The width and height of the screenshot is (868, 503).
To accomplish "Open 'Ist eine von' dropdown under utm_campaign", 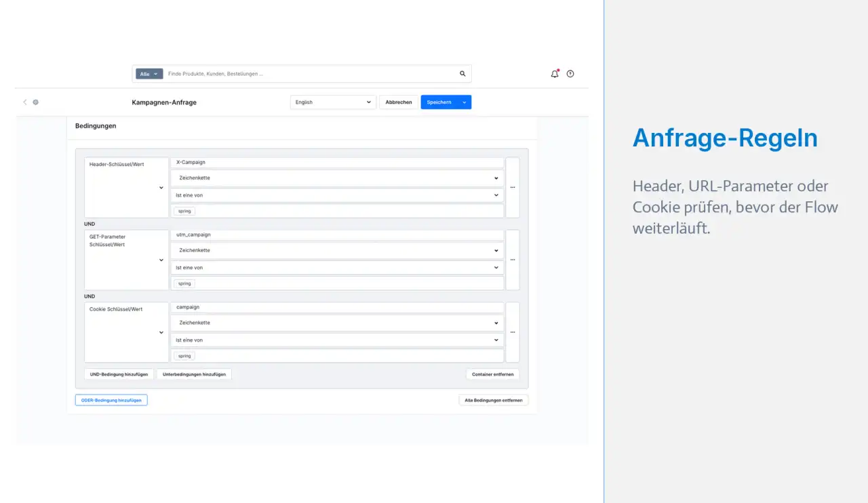I will [x=337, y=268].
